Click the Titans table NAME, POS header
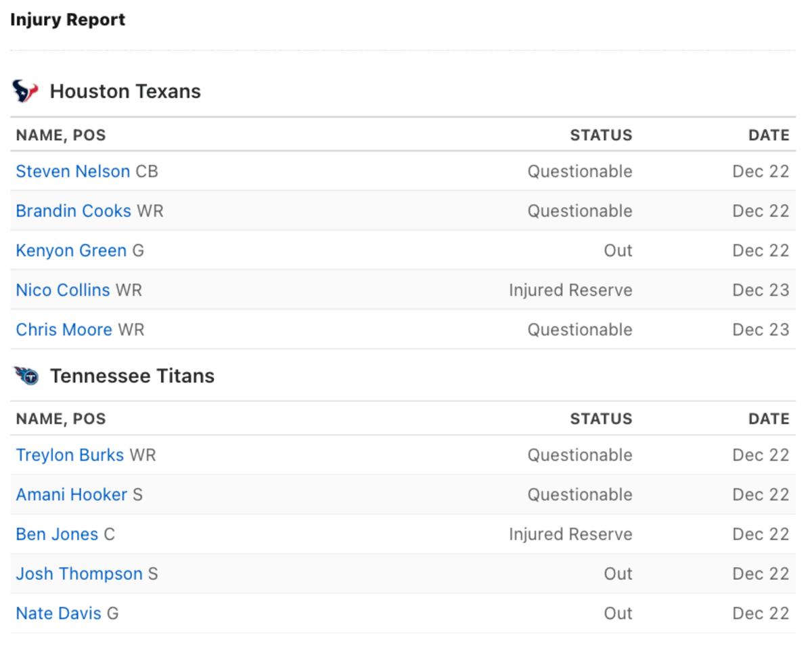The width and height of the screenshot is (812, 655). tap(61, 419)
